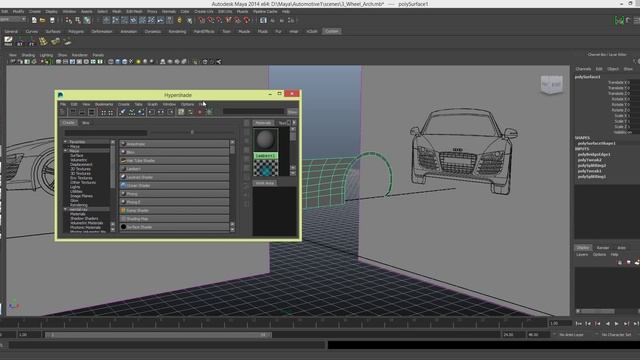The width and height of the screenshot is (640, 360).
Task: Select the Surface category in the tree
Action: click(77, 156)
